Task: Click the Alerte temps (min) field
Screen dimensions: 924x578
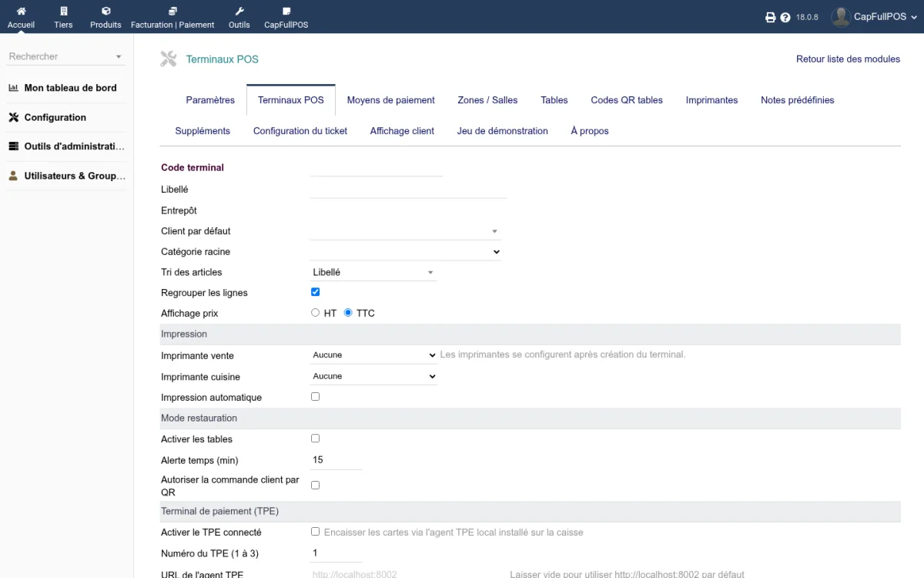Action: [336, 460]
